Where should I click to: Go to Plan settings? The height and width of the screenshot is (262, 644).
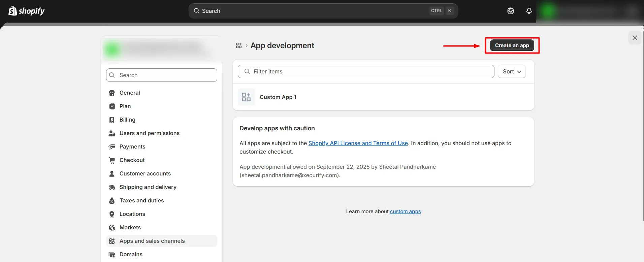click(162, 106)
